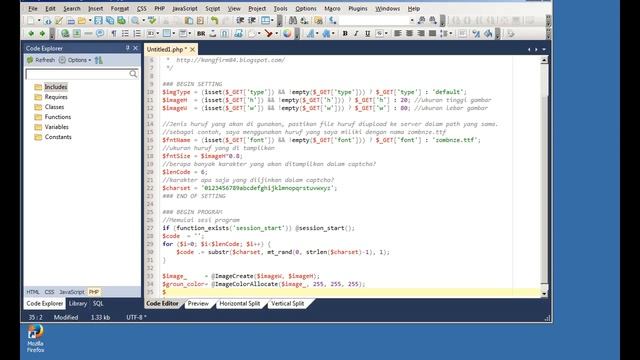The image size is (640, 360).
Task: Click the binoculars Find icon
Action: click(x=293, y=20)
